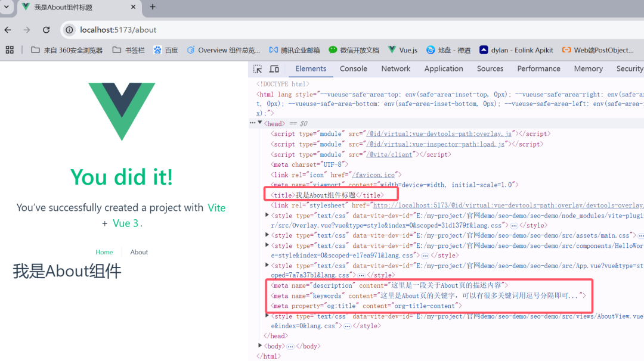Click the Vue logo image on the page

[122, 111]
